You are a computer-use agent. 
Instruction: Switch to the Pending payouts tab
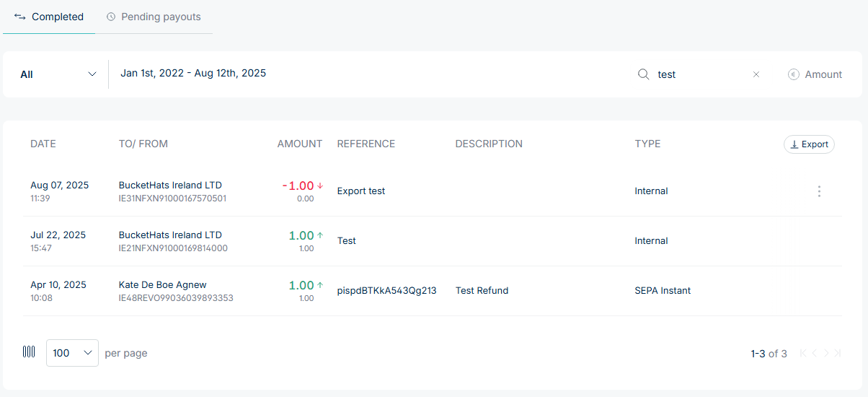pyautogui.click(x=154, y=17)
